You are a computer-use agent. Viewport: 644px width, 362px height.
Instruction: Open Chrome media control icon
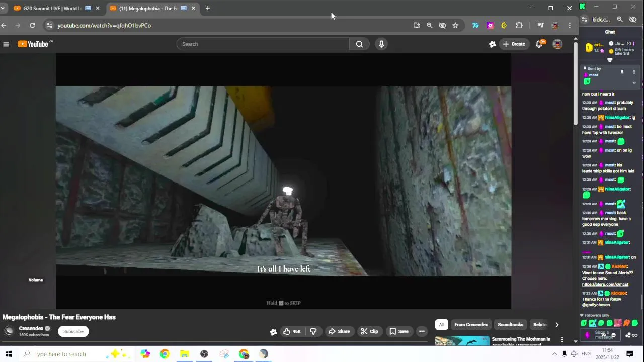click(540, 25)
